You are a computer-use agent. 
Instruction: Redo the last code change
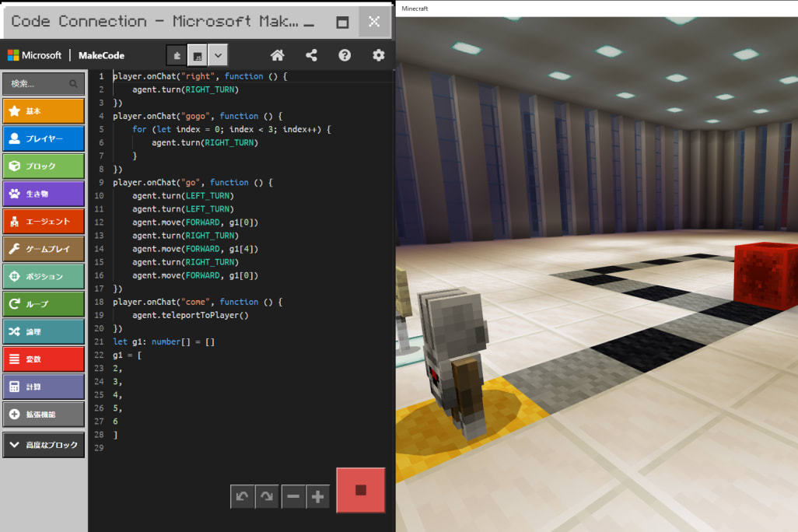tap(267, 496)
